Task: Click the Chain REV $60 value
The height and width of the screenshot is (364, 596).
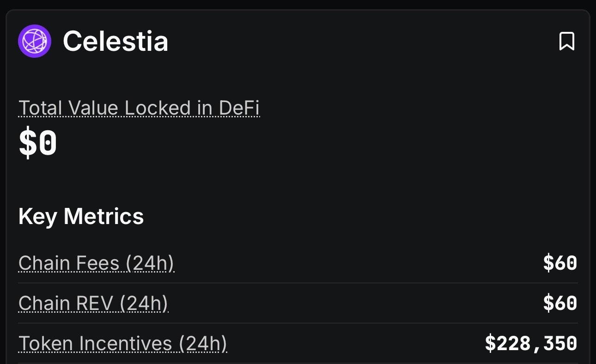Action: click(x=560, y=303)
